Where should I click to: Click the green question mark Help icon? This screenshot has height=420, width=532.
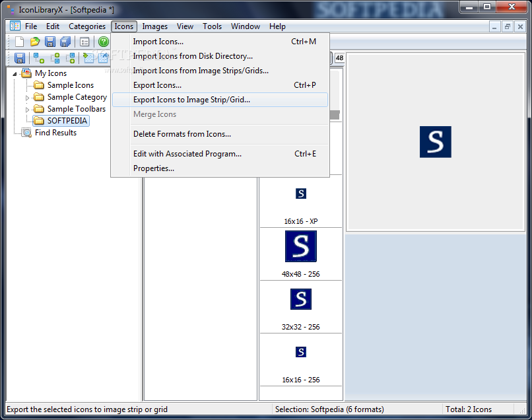coord(104,42)
